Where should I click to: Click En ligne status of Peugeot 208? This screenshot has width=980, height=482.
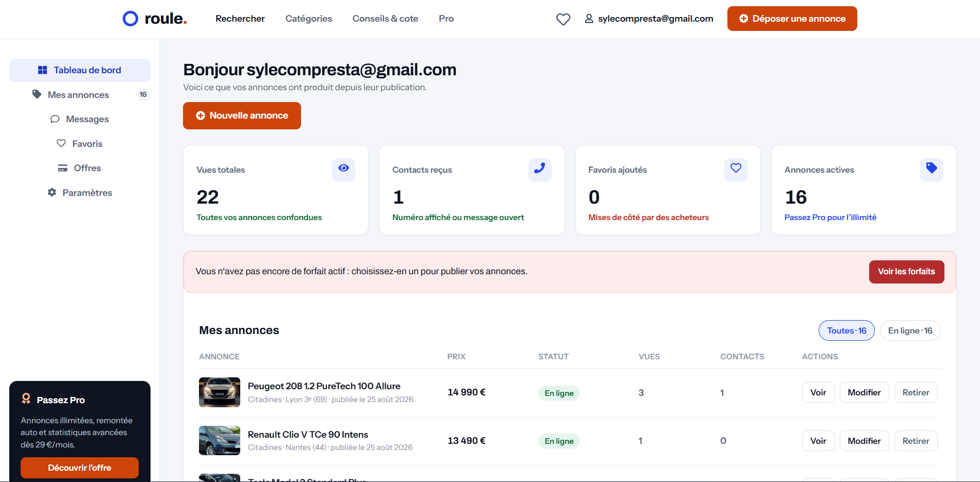pos(559,393)
